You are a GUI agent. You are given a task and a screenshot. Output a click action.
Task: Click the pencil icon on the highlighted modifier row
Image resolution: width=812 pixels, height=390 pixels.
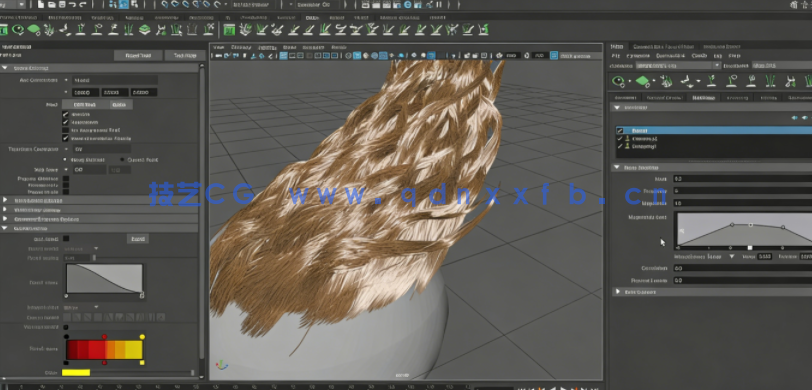[x=620, y=131]
